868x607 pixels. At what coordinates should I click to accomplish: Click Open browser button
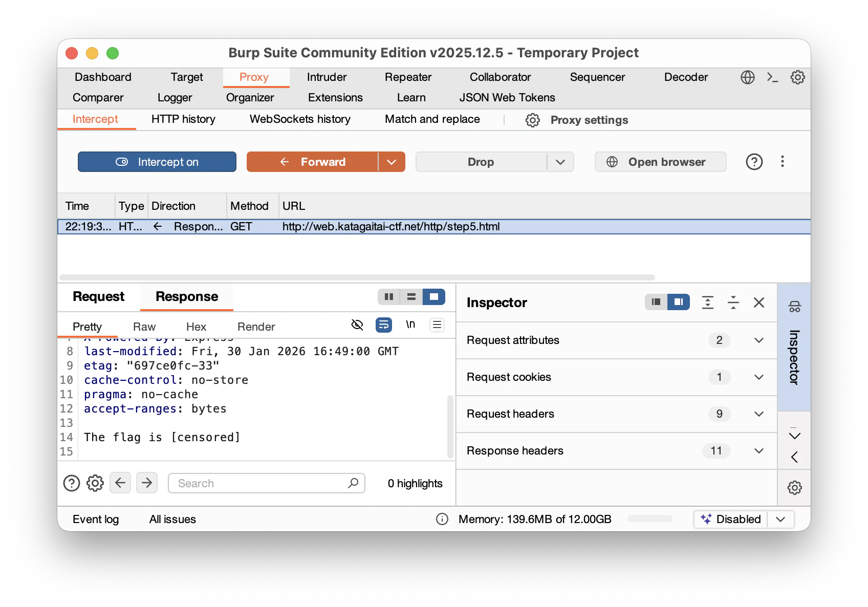point(660,162)
